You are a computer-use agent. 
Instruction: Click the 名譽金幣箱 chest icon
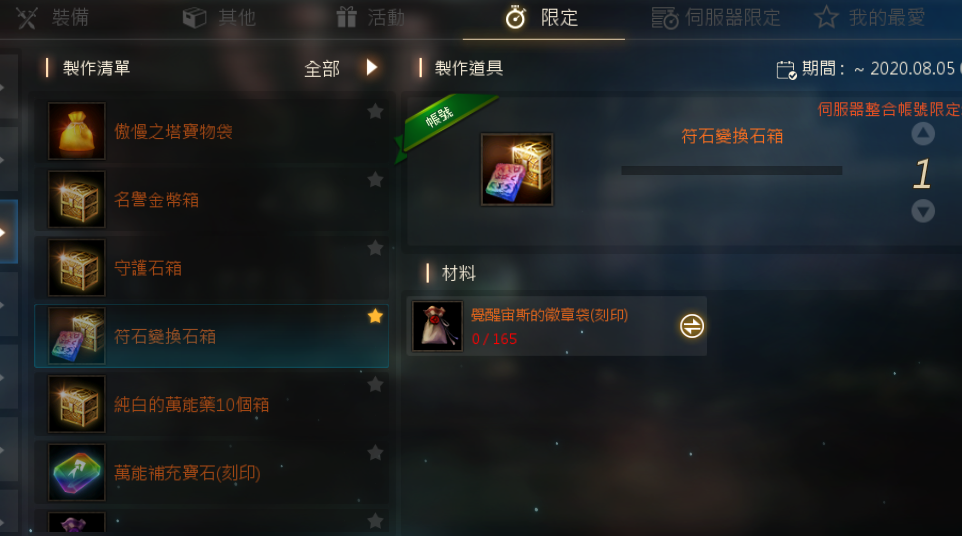point(77,199)
